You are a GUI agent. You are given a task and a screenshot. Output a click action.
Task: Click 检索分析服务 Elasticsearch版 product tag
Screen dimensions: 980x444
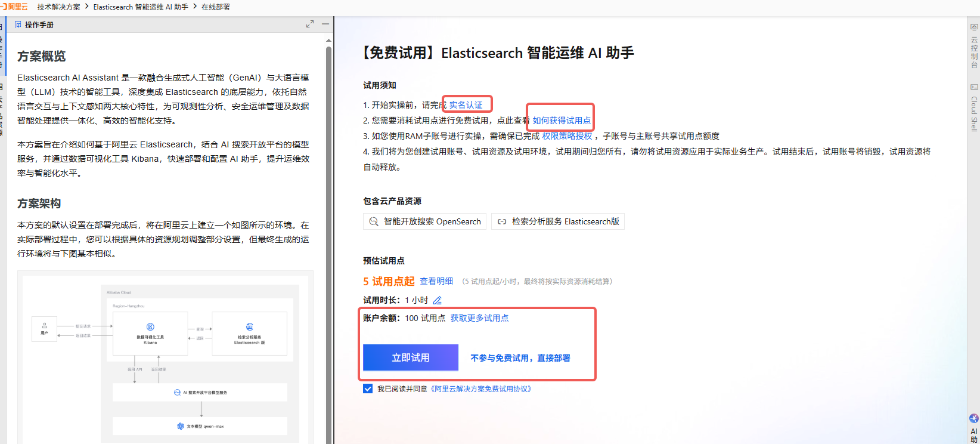[x=558, y=221]
